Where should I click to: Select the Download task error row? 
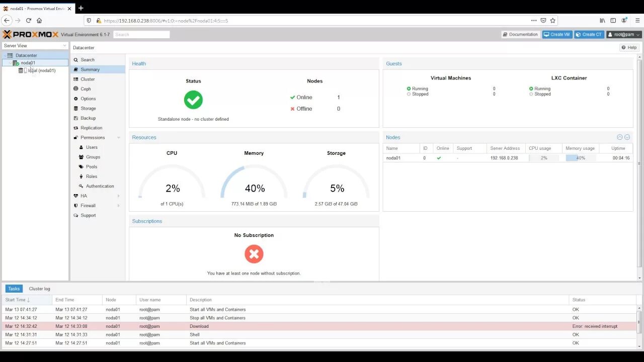(x=319, y=326)
